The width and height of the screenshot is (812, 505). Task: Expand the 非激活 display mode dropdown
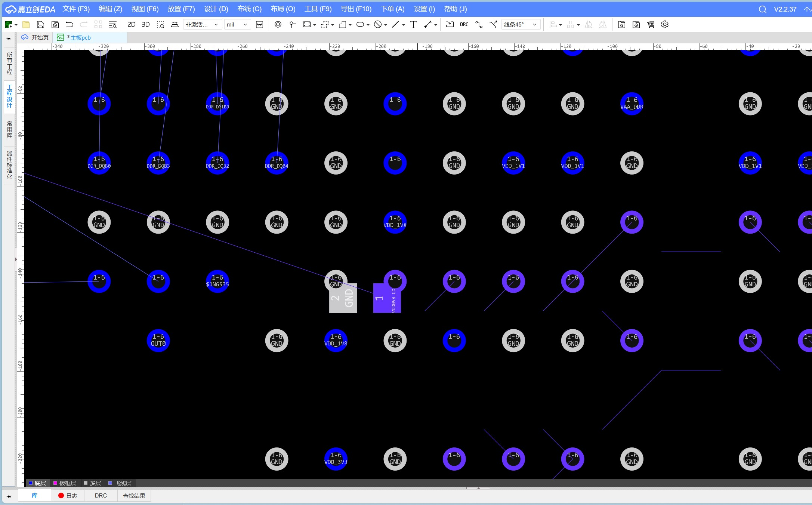tap(202, 25)
